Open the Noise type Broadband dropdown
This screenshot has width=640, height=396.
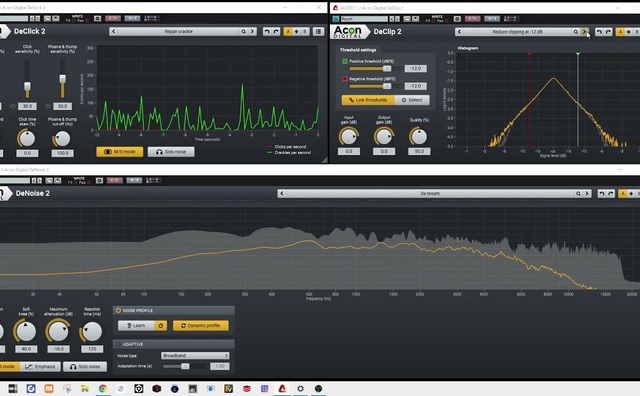tap(195, 356)
